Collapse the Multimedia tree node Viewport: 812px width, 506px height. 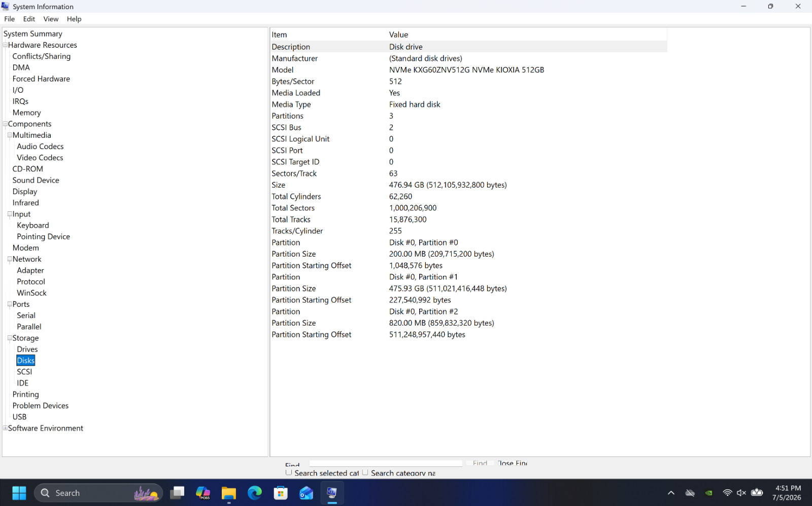coord(10,135)
